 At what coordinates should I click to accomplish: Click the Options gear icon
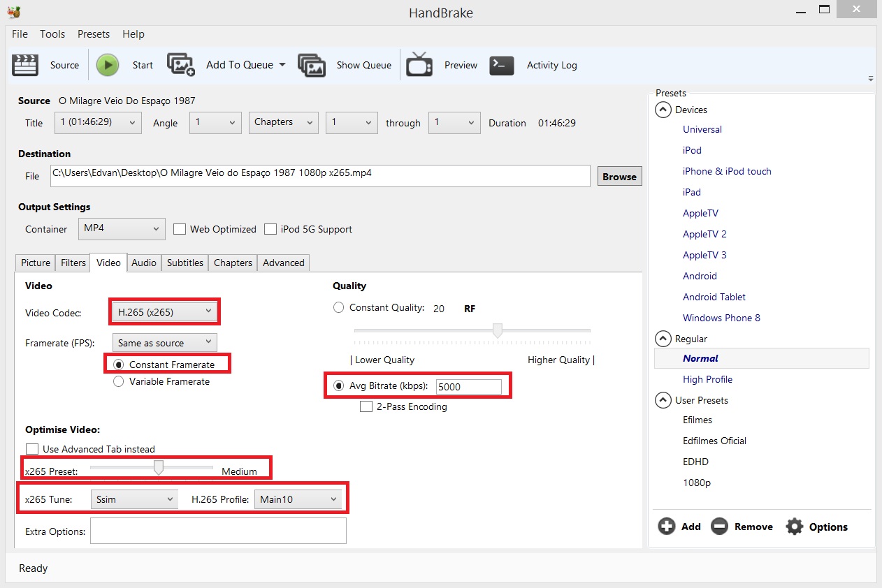point(794,527)
